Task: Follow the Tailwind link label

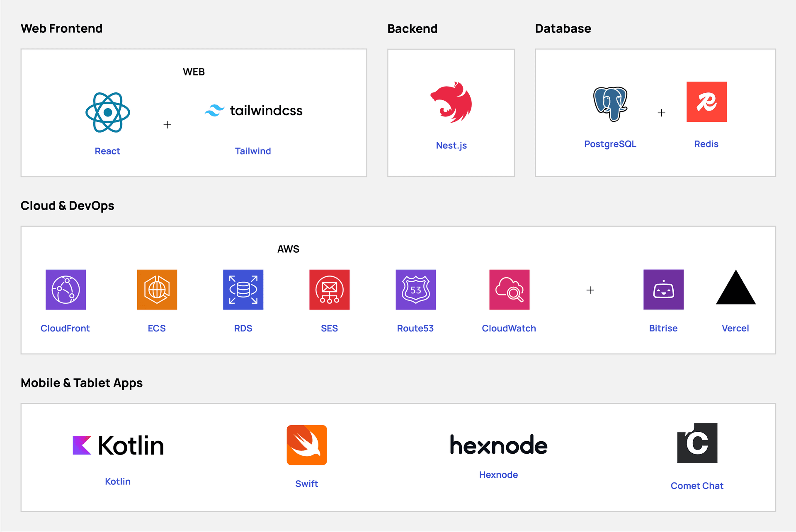Action: coord(253,151)
